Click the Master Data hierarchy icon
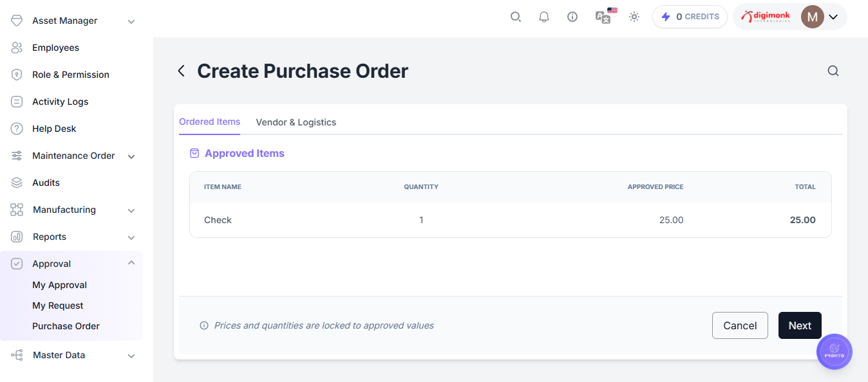The image size is (868, 382). point(17,355)
